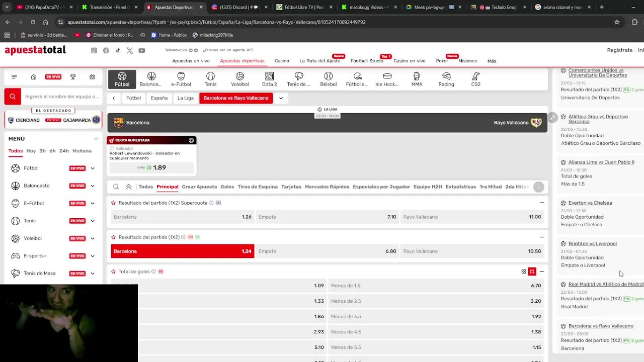This screenshot has width=644, height=362.
Task: Open the CS2 section
Action: (475, 79)
